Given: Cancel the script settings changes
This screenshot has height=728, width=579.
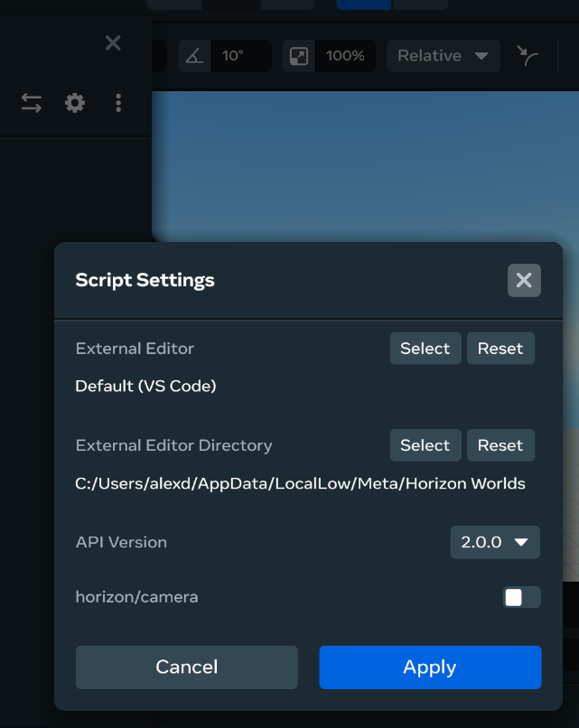Looking at the screenshot, I should pyautogui.click(x=187, y=667).
